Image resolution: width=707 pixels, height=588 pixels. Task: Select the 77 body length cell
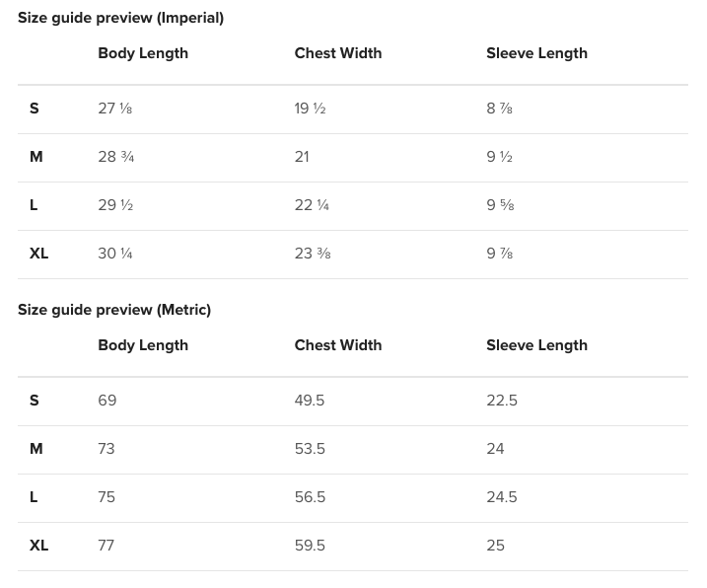(x=106, y=546)
